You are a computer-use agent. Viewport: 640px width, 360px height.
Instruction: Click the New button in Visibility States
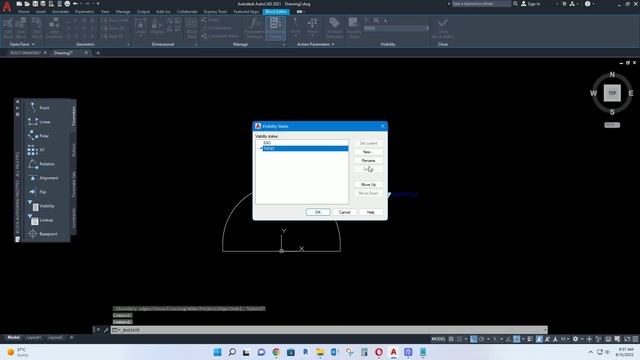(368, 152)
